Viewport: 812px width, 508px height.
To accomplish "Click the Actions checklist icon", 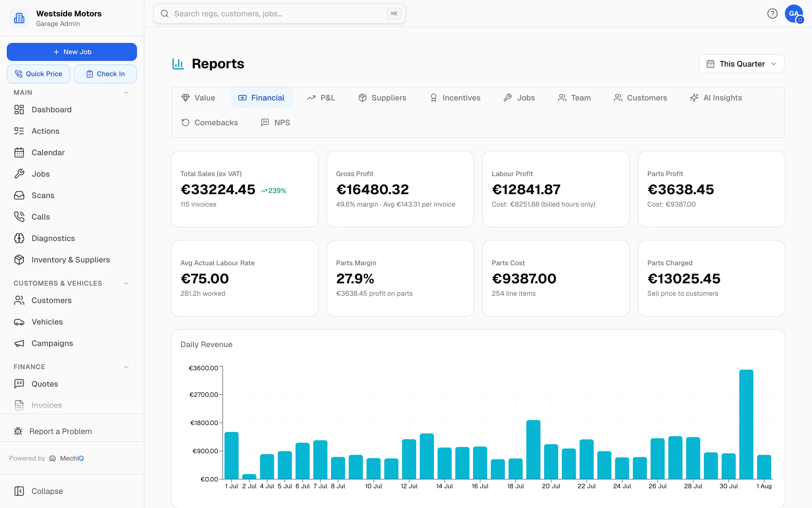I will point(19,131).
